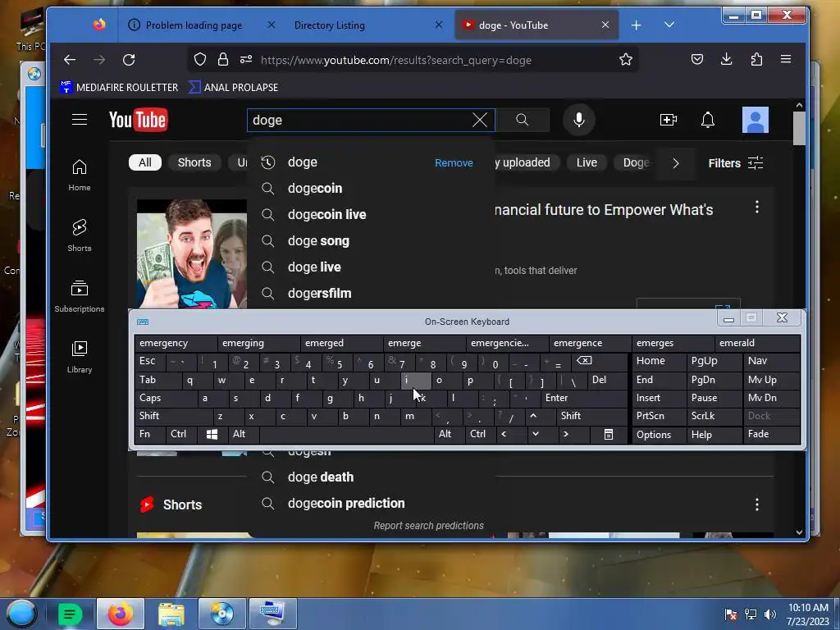The height and width of the screenshot is (630, 840).
Task: Select the All filter chip
Action: 144,162
